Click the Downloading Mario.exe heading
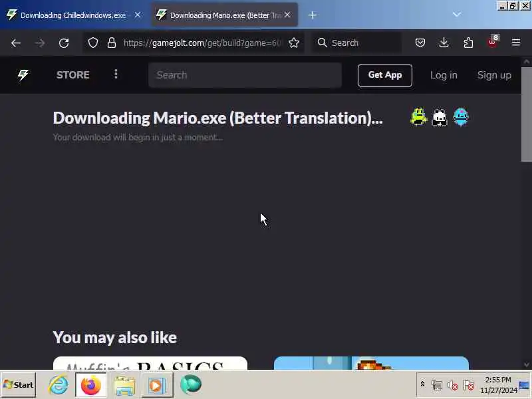 (x=218, y=118)
